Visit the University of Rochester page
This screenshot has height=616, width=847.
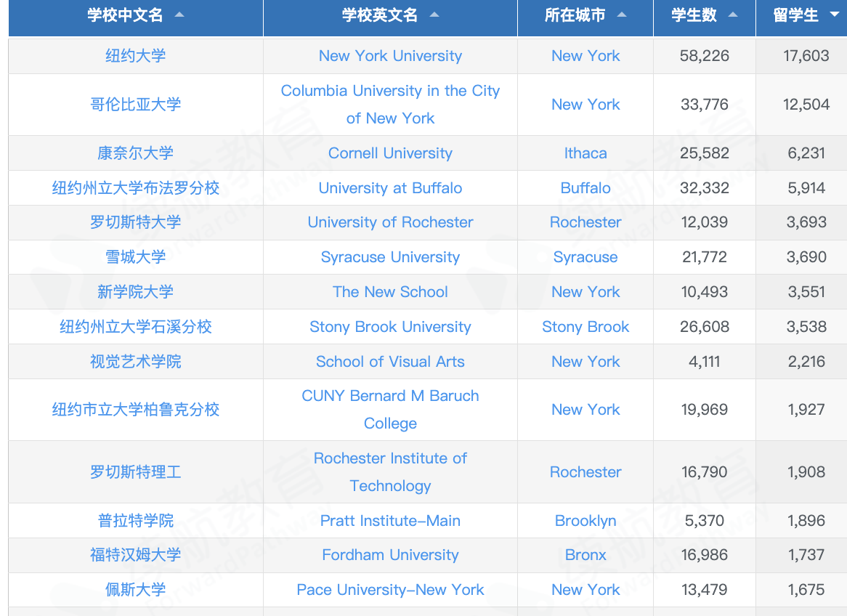pos(390,222)
